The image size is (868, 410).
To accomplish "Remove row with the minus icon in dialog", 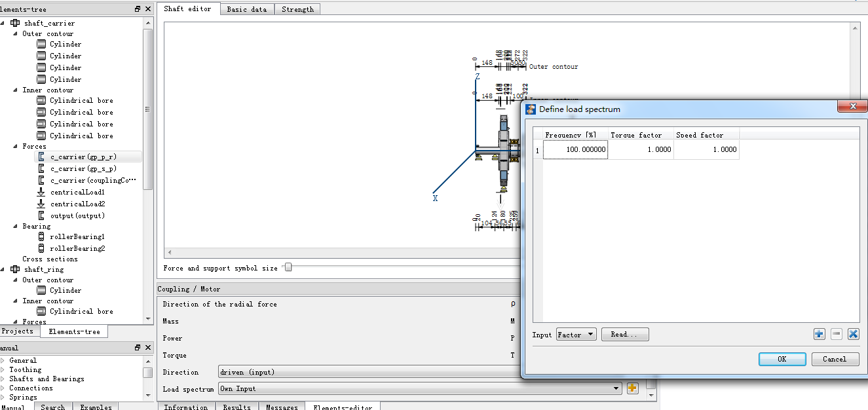I will pyautogui.click(x=836, y=334).
